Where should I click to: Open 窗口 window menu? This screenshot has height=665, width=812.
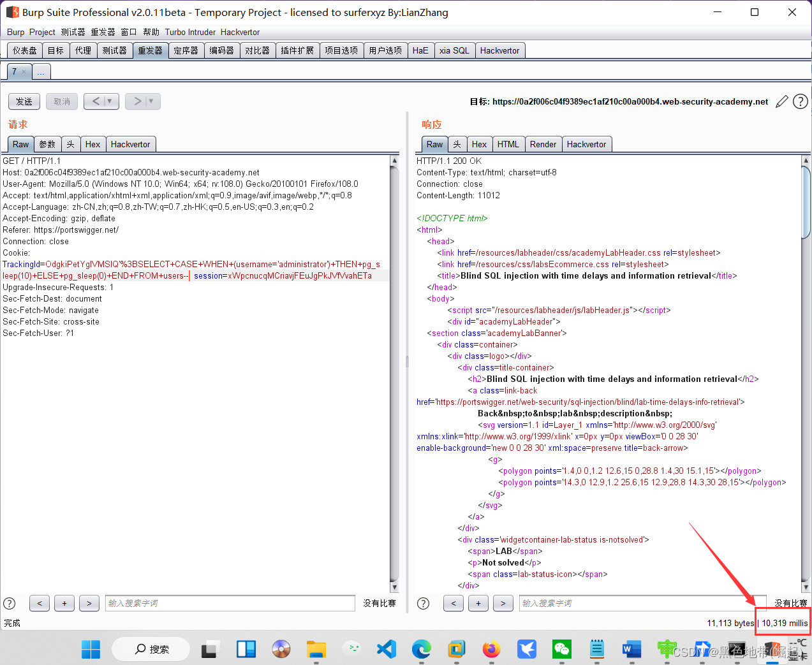pyautogui.click(x=129, y=32)
